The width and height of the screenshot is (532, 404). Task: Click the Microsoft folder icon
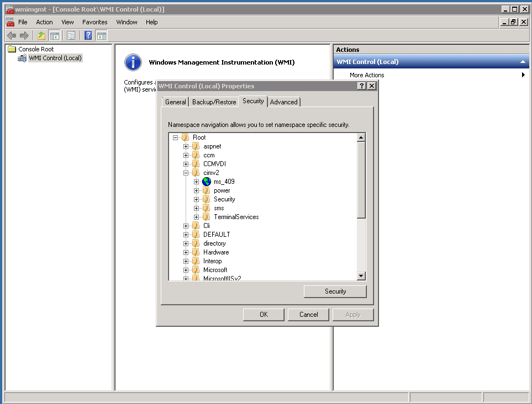pos(196,270)
